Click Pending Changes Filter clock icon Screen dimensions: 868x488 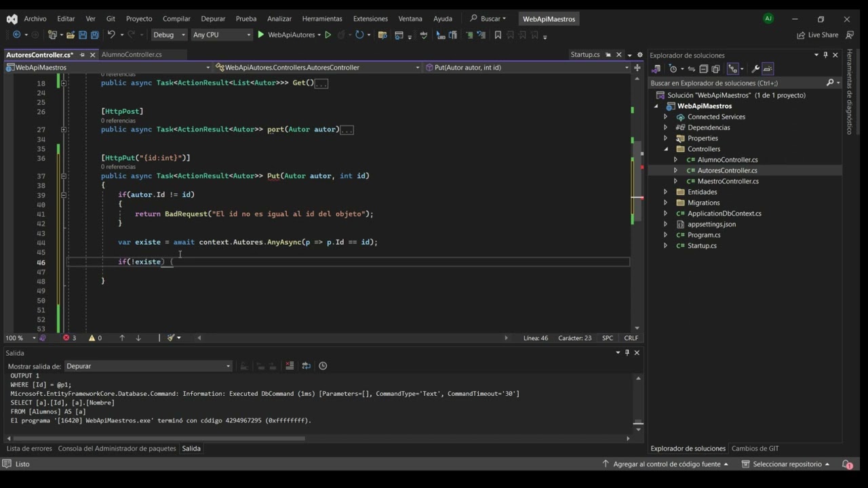pyautogui.click(x=673, y=68)
